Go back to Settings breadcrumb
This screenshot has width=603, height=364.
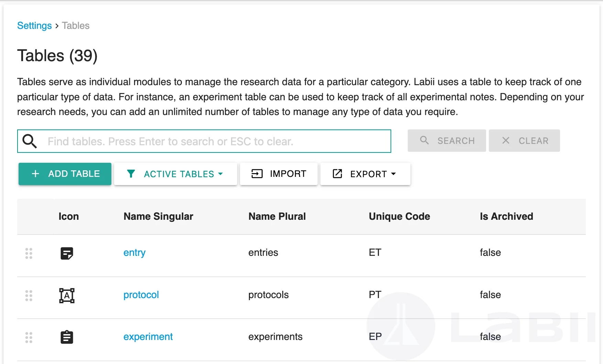(34, 26)
